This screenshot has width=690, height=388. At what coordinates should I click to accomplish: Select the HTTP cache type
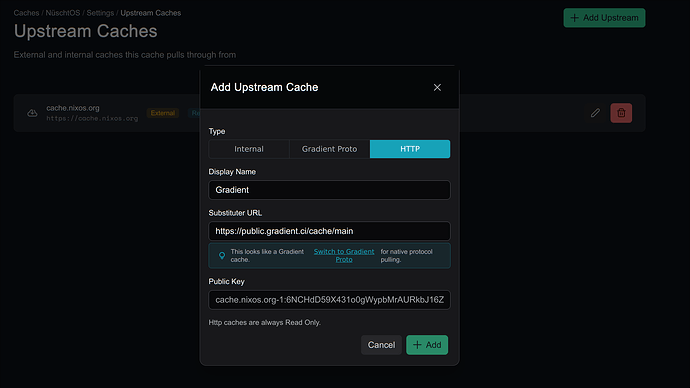(x=410, y=149)
